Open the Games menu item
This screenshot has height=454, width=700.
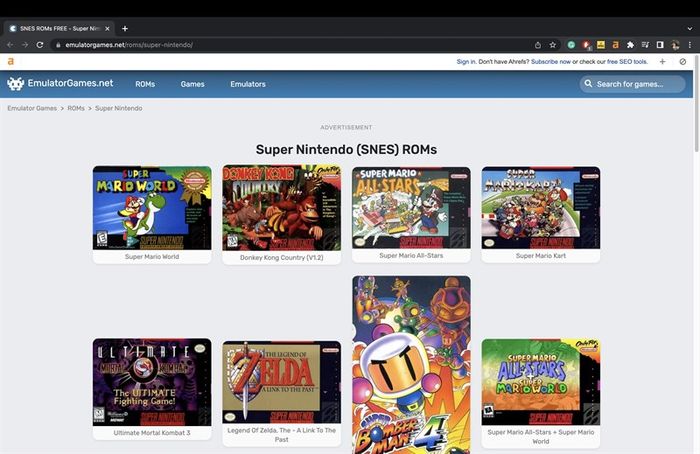(x=192, y=84)
